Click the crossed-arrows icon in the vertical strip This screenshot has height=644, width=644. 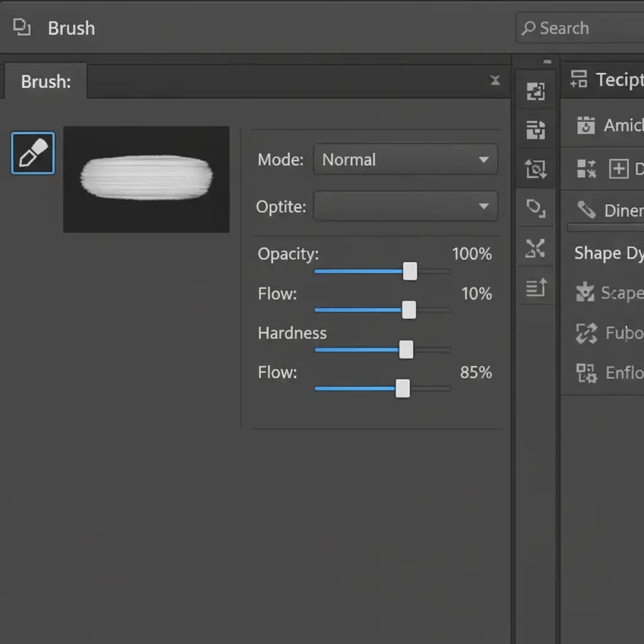tap(535, 248)
